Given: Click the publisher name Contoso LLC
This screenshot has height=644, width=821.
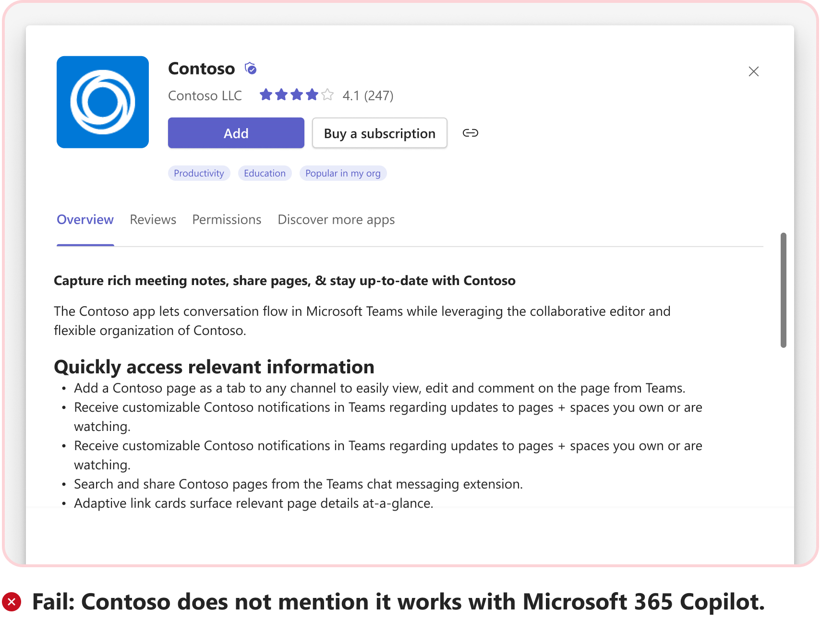Looking at the screenshot, I should coord(205,95).
